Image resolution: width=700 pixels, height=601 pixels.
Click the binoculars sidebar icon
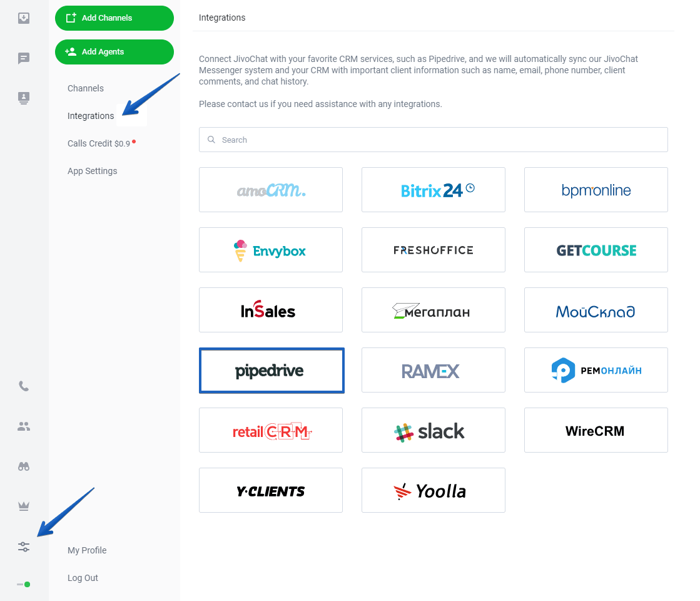tap(24, 466)
